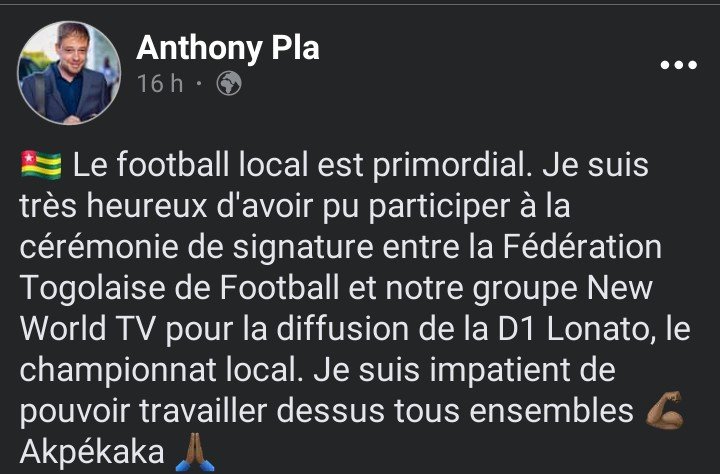Click the words "notre groupe" in the post
This screenshot has width=720, height=474.
pos(497,289)
